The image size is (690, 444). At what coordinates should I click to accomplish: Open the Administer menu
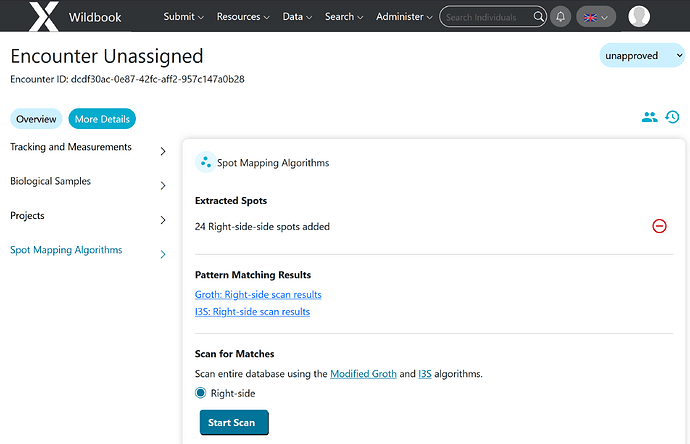tap(404, 17)
